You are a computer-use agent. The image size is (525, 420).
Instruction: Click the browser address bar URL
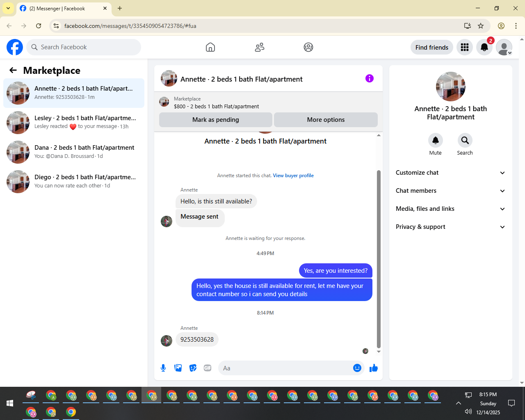130,26
